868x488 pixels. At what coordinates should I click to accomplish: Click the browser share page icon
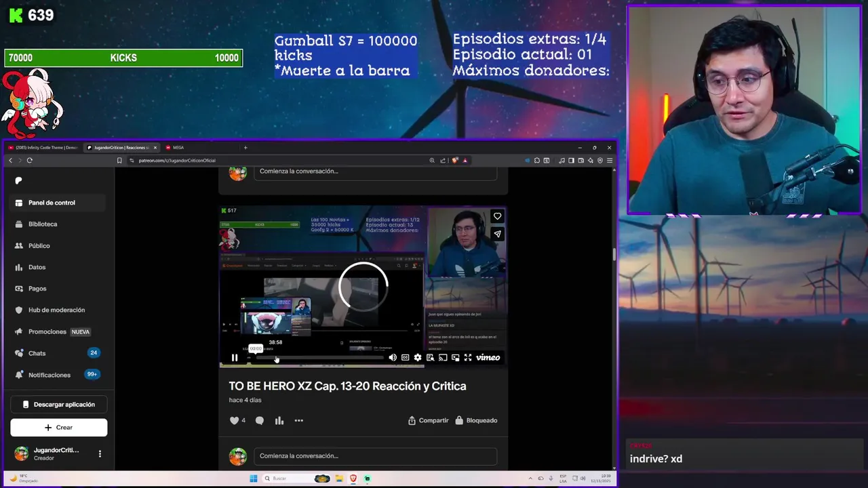tap(443, 161)
